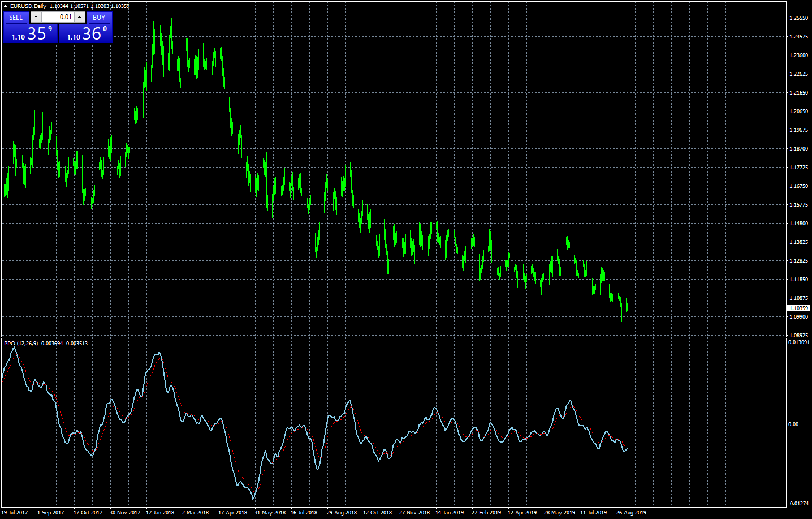The width and height of the screenshot is (812, 519).
Task: Click the current price label 1.10359
Action: point(798,308)
